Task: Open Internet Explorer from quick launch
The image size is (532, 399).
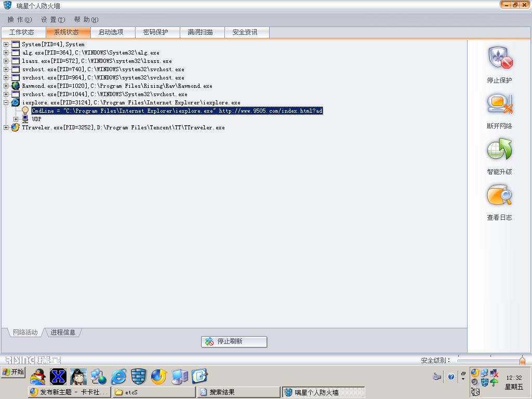Action: (118, 377)
